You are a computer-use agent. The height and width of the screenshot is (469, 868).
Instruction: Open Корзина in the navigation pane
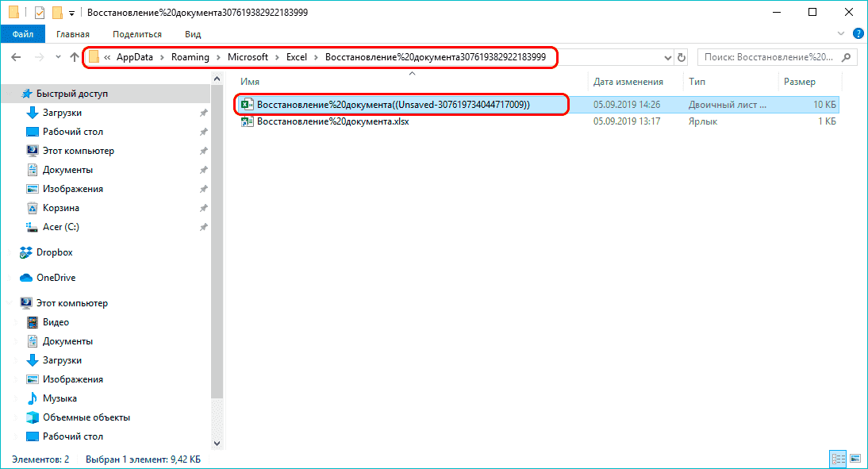[61, 208]
